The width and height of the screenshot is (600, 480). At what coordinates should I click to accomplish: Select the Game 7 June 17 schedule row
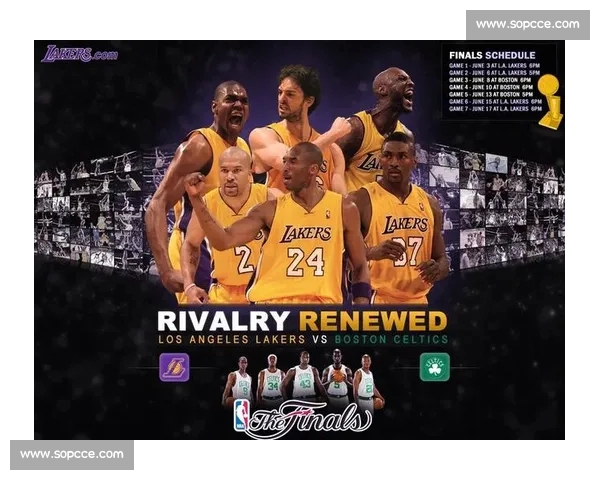(x=495, y=109)
